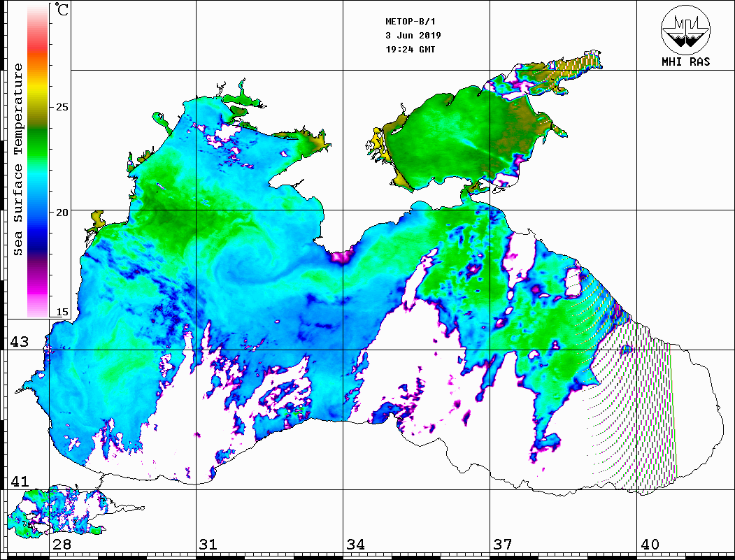Click longitude label 28
This screenshot has width=735, height=560.
pos(62,544)
